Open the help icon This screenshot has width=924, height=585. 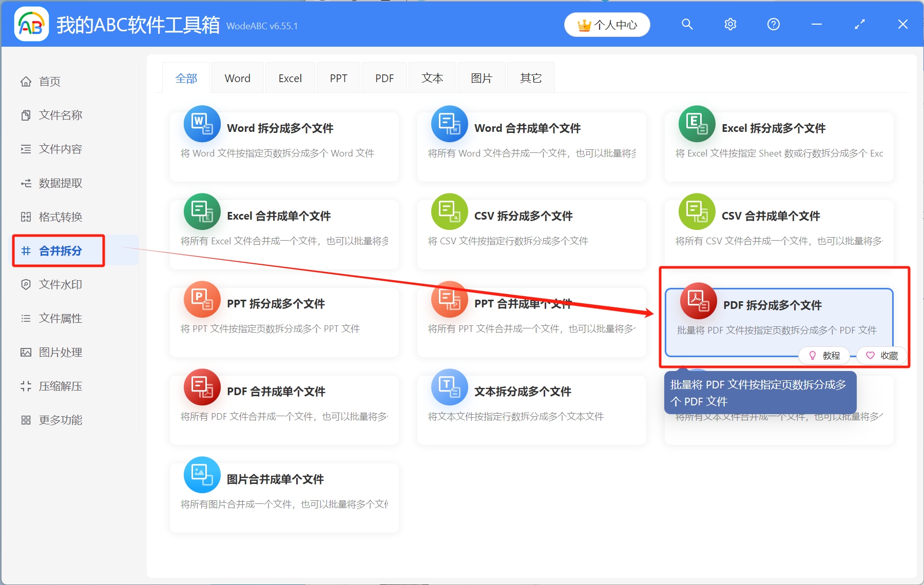click(773, 24)
